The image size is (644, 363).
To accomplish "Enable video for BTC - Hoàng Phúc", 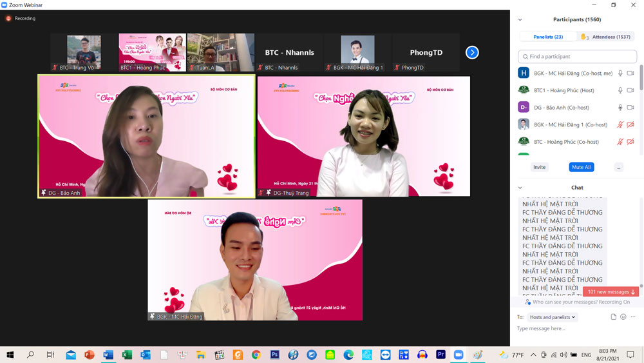I will click(630, 141).
